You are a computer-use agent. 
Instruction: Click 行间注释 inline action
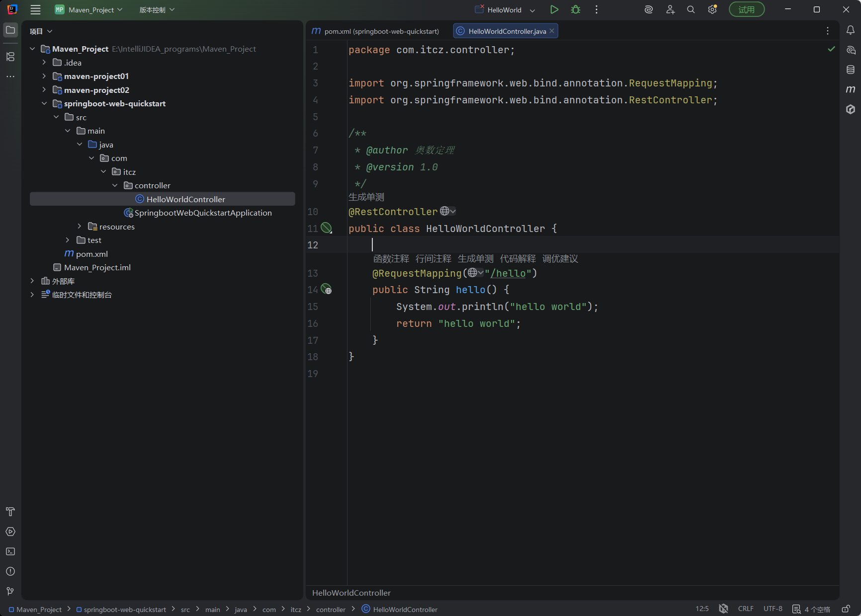[x=433, y=259]
